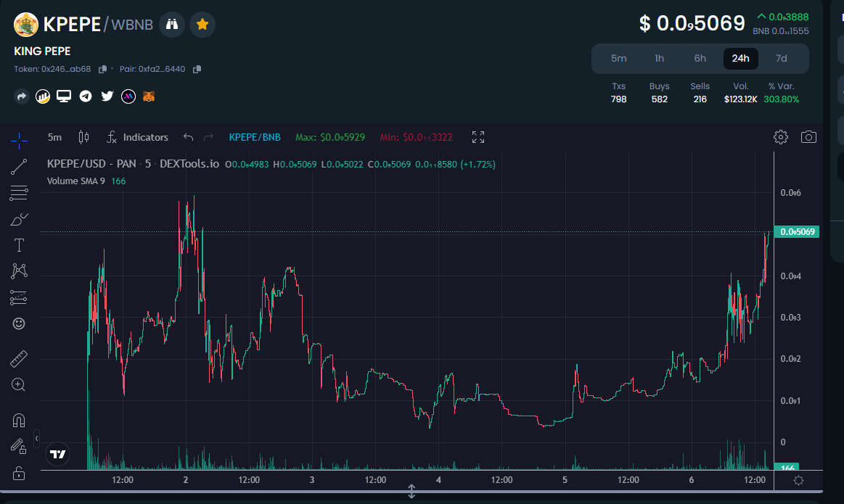Click the Sells 216 count
This screenshot has height=504, width=844.
(700, 99)
